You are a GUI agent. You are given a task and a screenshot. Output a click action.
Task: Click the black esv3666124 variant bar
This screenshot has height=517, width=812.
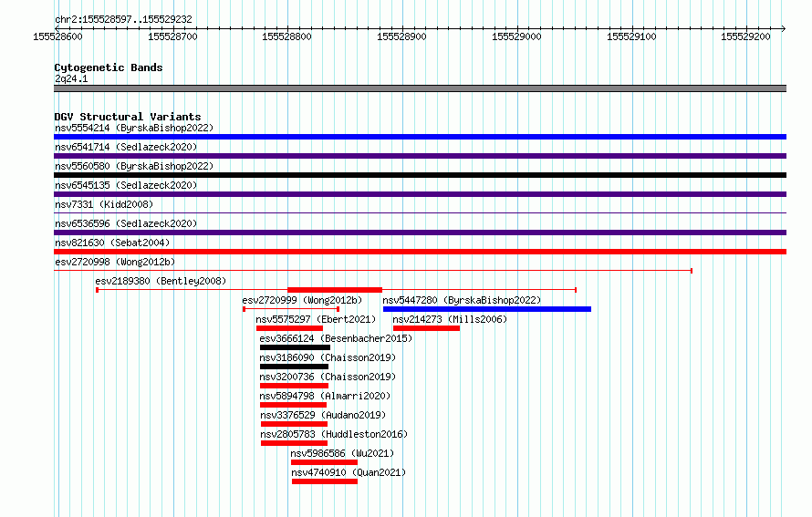coord(296,347)
